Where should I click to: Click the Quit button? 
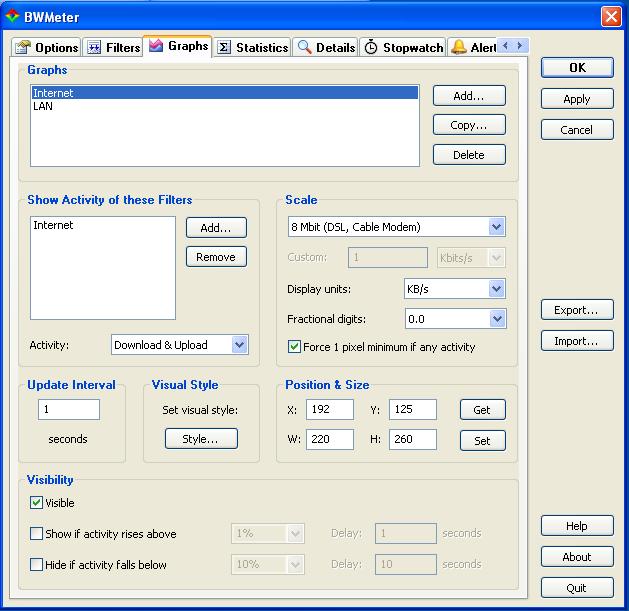coord(577,587)
